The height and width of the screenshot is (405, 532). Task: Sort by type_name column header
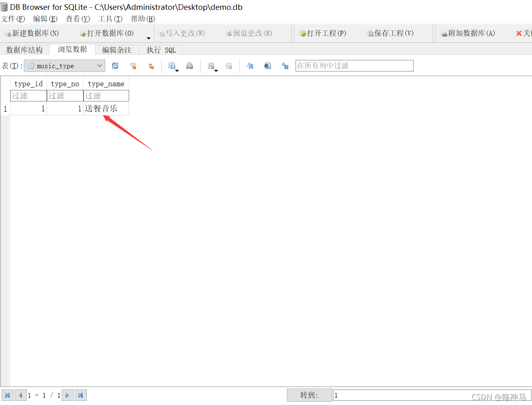[x=106, y=84]
